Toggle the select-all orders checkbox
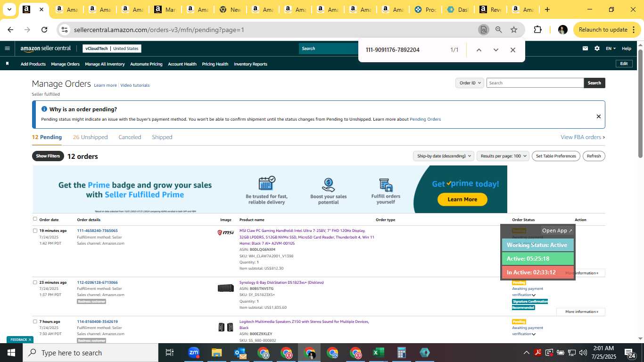The height and width of the screenshot is (362, 644). point(35,219)
